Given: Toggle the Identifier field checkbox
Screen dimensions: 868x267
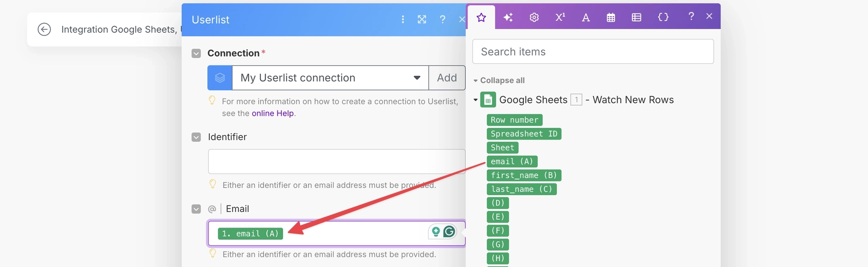Looking at the screenshot, I should click(x=196, y=137).
